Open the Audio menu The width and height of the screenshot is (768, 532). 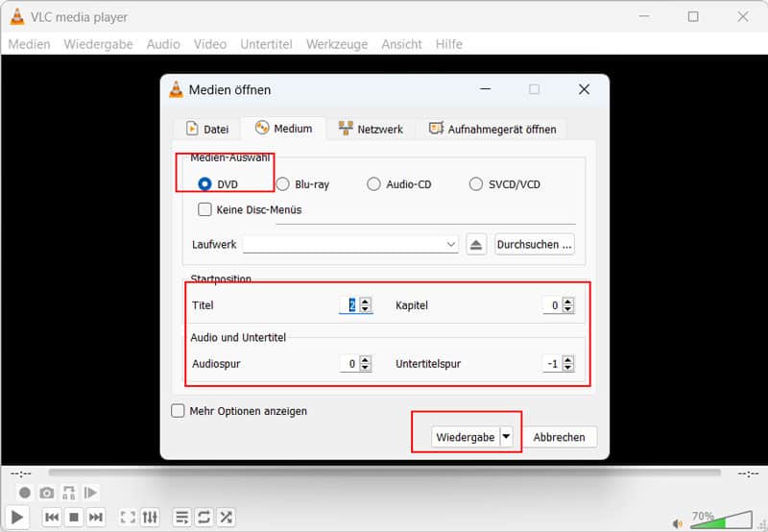(163, 44)
